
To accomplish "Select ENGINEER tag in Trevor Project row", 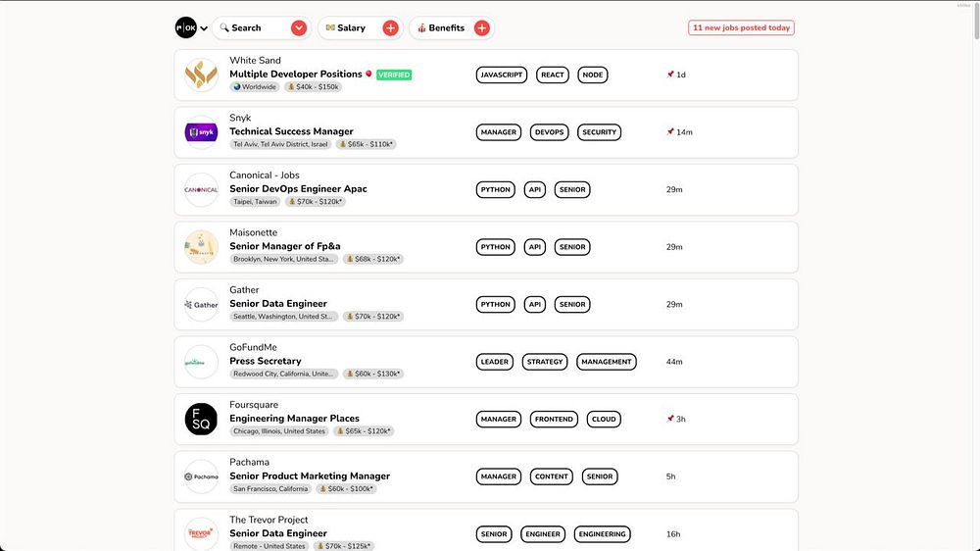I will point(543,534).
